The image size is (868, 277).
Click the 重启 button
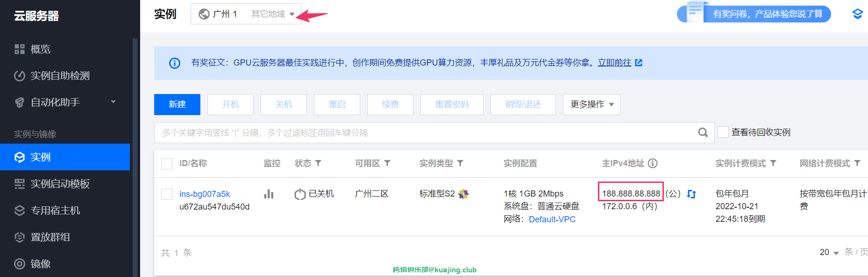(x=337, y=104)
